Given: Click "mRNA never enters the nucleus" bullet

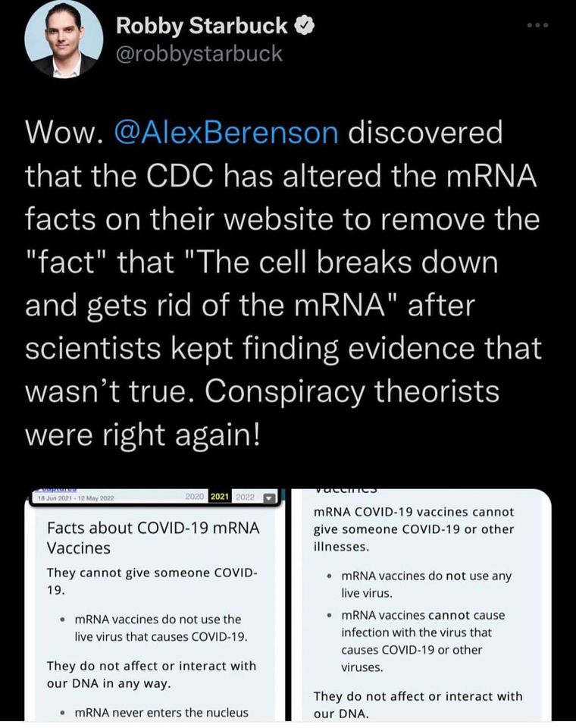Looking at the screenshot, I should tap(161, 711).
